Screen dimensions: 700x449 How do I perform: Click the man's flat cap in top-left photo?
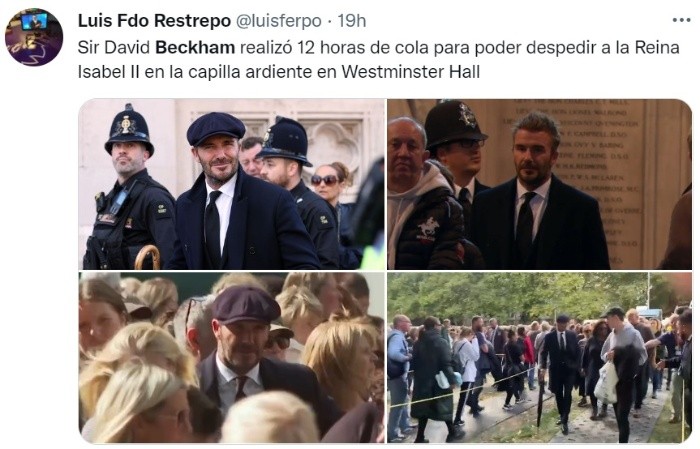pyautogui.click(x=216, y=129)
